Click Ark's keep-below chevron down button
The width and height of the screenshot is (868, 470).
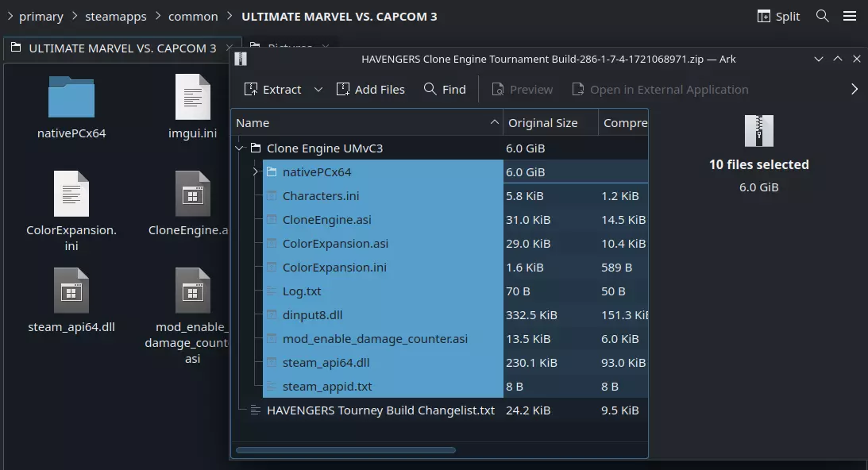coord(819,60)
